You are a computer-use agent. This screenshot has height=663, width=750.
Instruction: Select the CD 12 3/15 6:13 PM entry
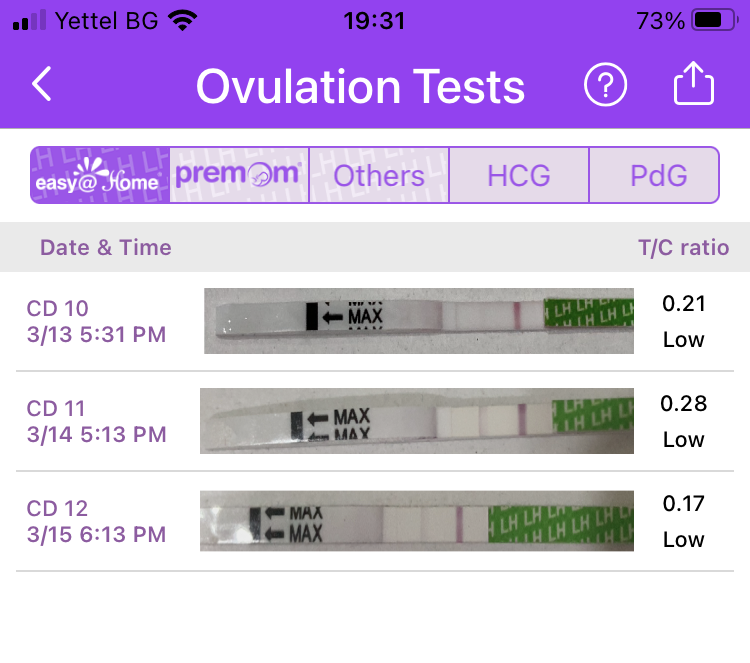pos(96,521)
